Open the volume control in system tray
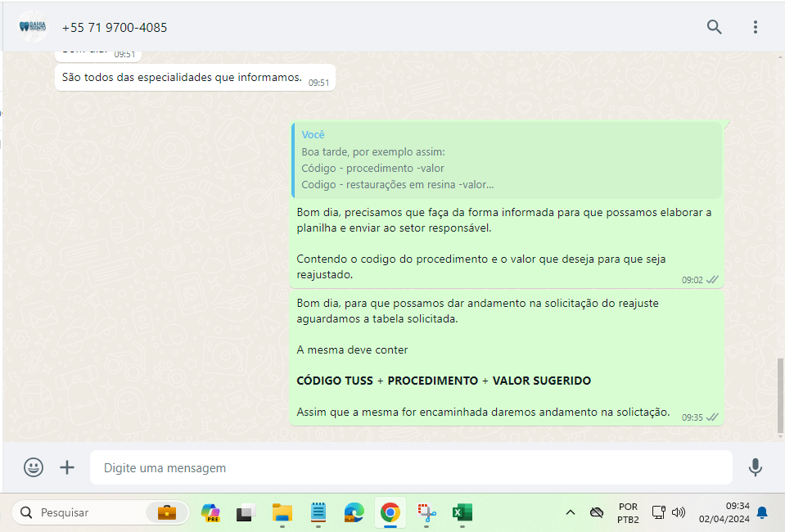 tap(679, 513)
